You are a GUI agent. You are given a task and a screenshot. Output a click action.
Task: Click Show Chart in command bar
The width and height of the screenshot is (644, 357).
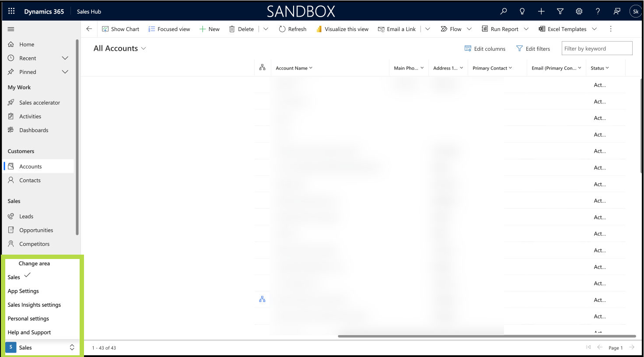121,29
